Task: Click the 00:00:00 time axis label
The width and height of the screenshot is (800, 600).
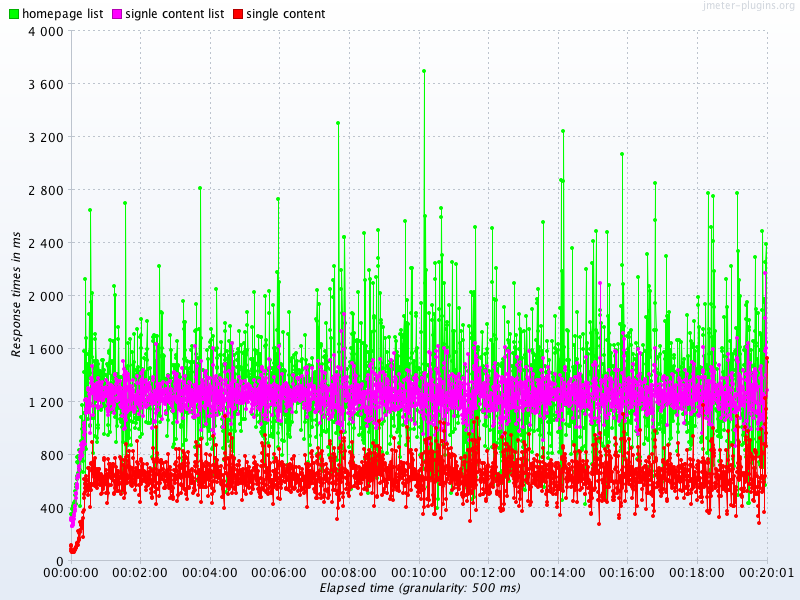Action: 70,574
